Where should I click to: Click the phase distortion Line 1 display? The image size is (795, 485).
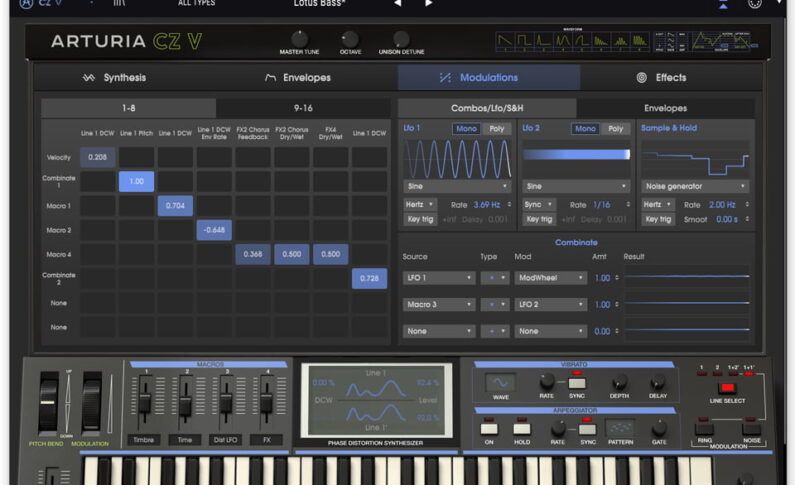[376, 400]
